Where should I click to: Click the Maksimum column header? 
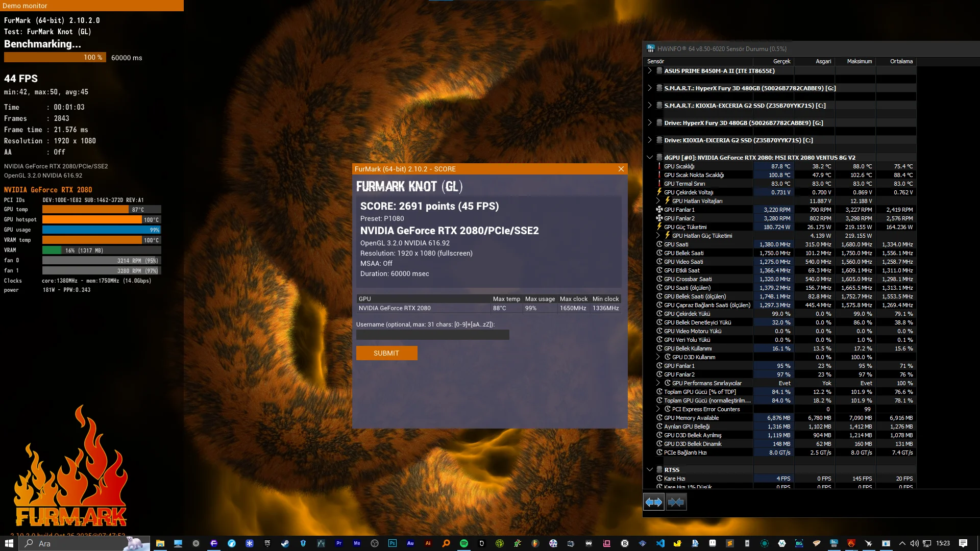[x=855, y=61]
